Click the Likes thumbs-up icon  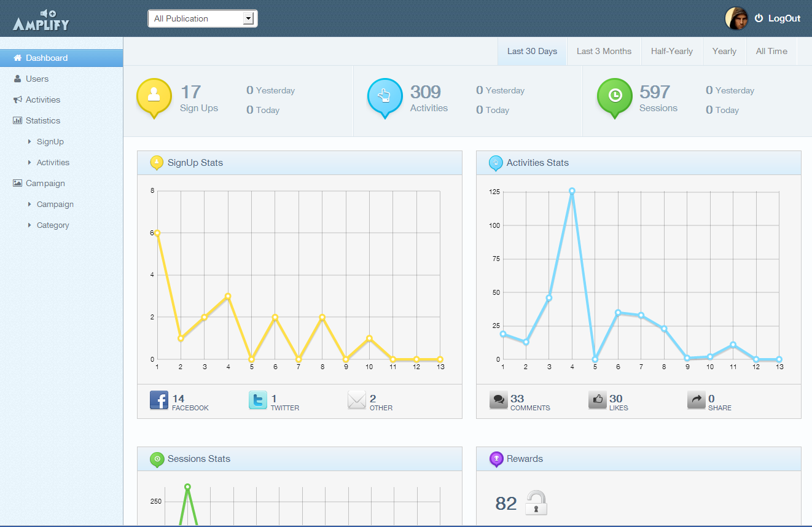tap(598, 400)
